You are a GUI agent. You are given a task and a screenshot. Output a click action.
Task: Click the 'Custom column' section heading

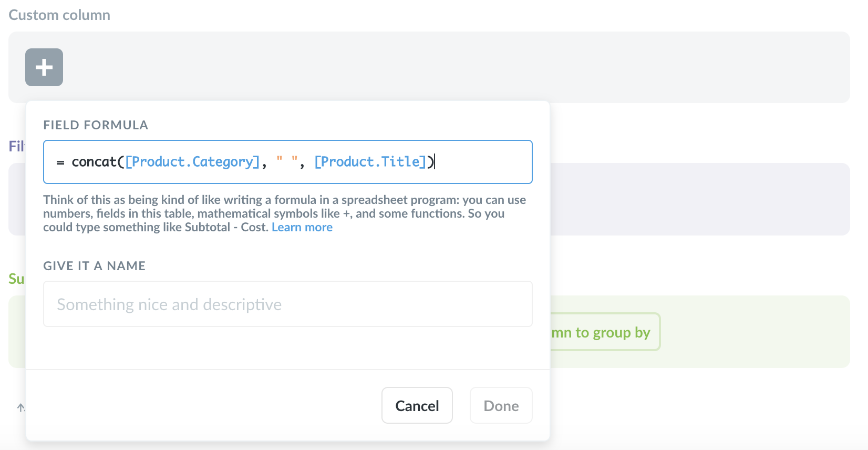coord(59,15)
